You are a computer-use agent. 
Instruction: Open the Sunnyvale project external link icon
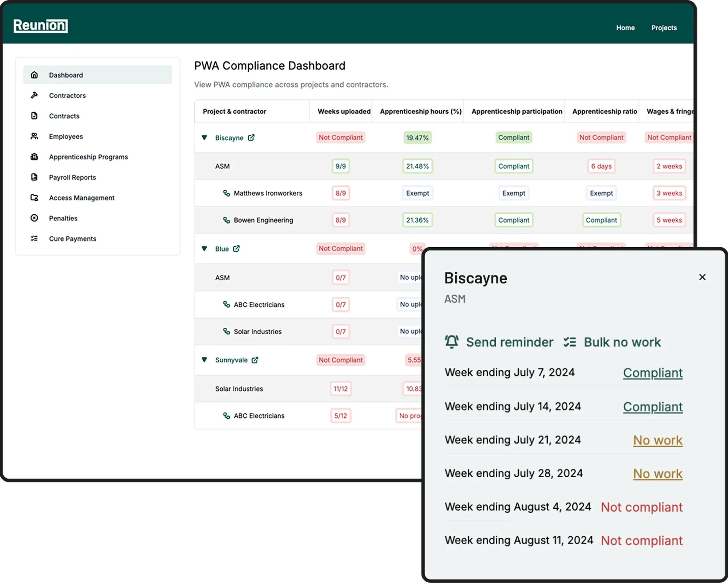[x=255, y=360]
